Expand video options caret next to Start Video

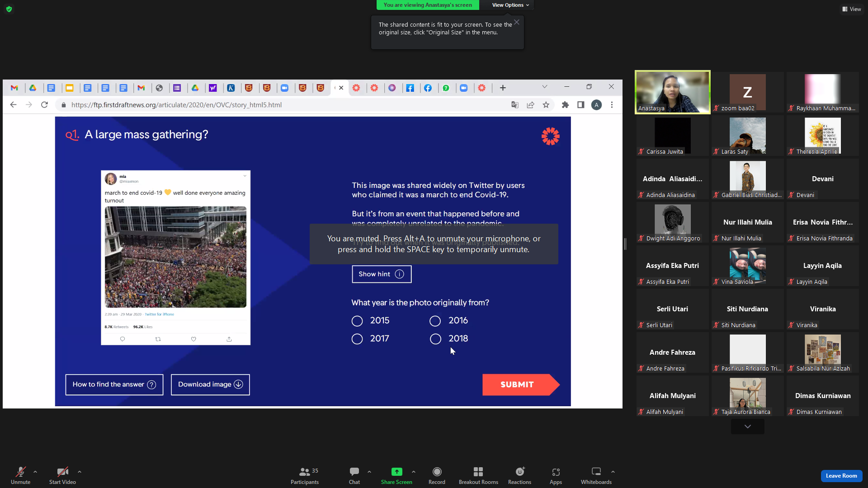pos(80,472)
